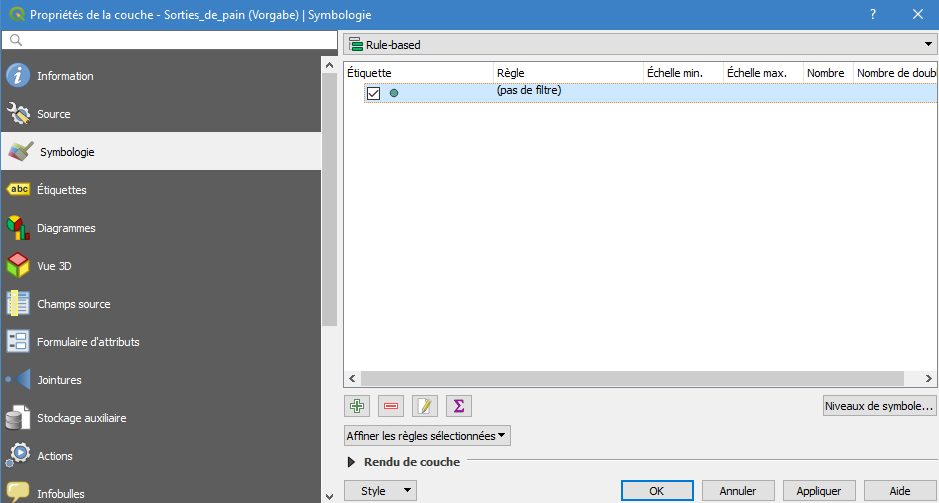
Task: Switch to the Jointures tab
Action: coord(59,380)
